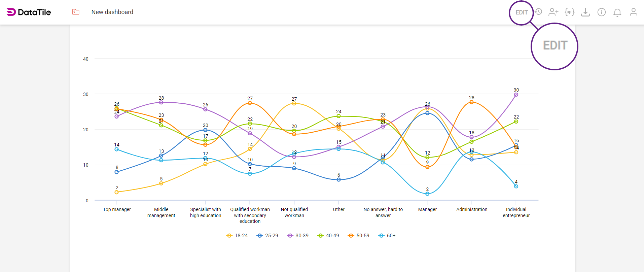Open the version history clock icon
The height and width of the screenshot is (272, 644).
point(539,12)
